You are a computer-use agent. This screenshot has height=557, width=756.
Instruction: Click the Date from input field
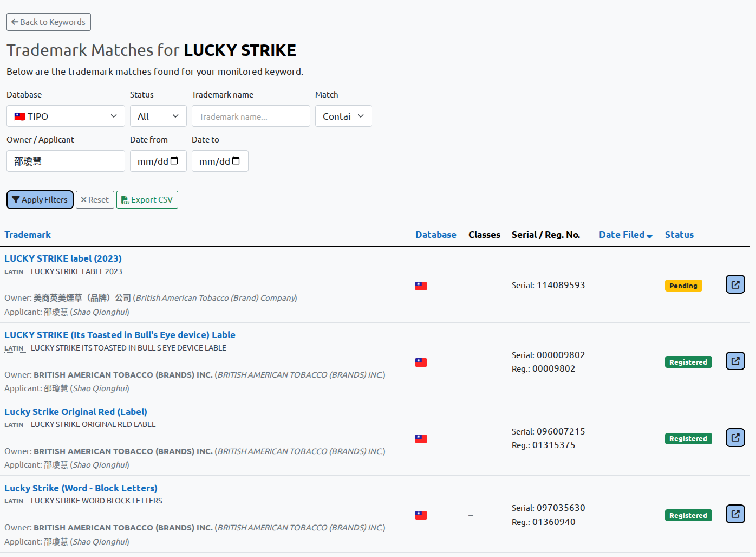(158, 161)
